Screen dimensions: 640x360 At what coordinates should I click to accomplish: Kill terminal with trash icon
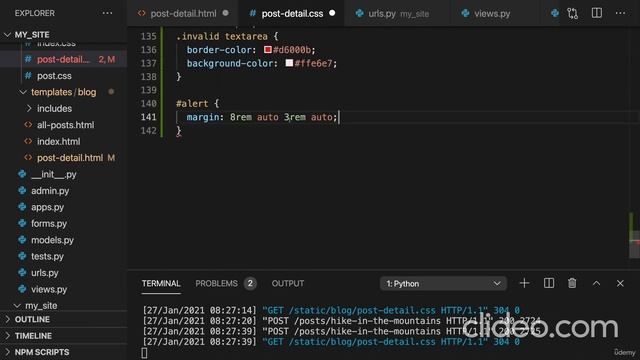[572, 283]
